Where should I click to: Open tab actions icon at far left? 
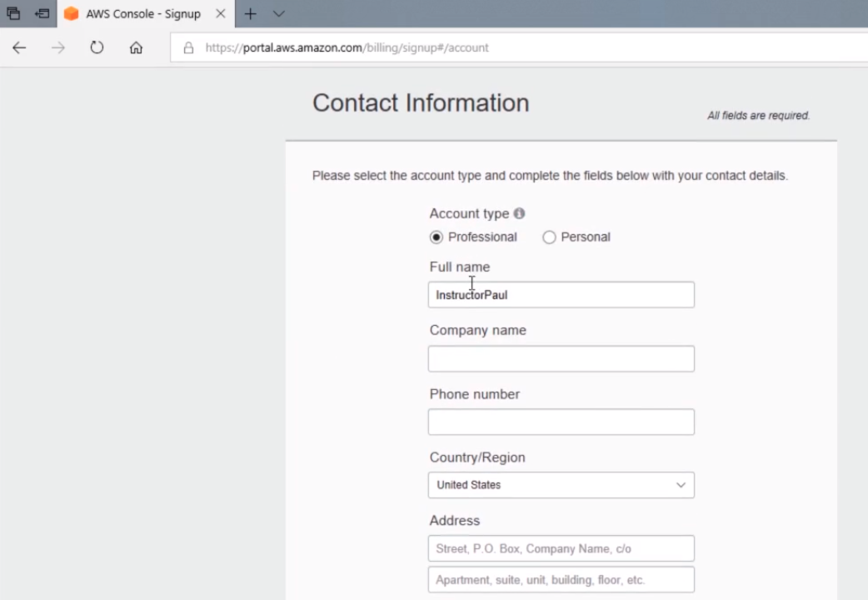[13, 13]
